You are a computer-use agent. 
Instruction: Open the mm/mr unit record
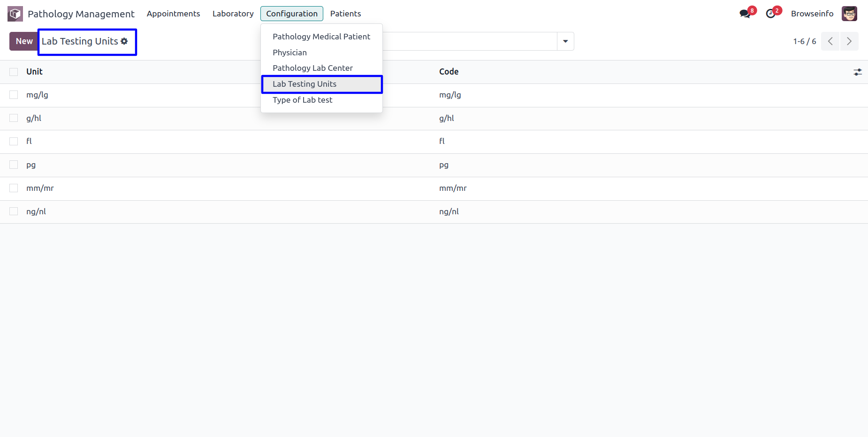click(x=40, y=188)
